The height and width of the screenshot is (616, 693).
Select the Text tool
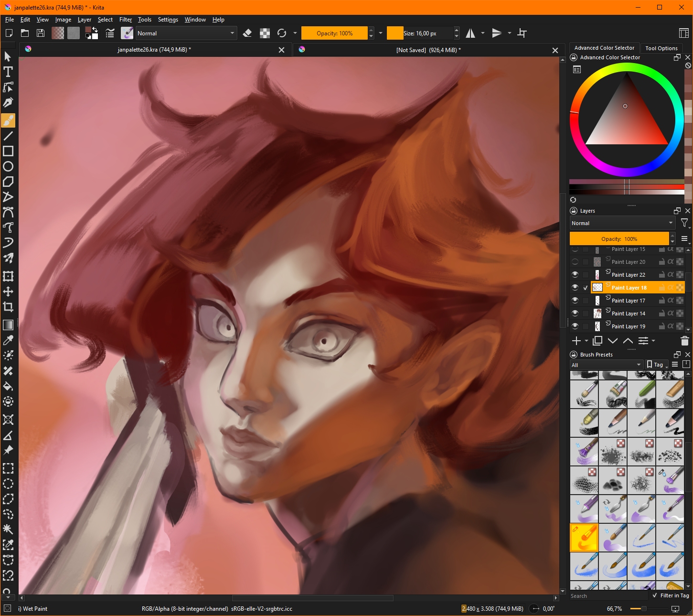click(x=8, y=72)
